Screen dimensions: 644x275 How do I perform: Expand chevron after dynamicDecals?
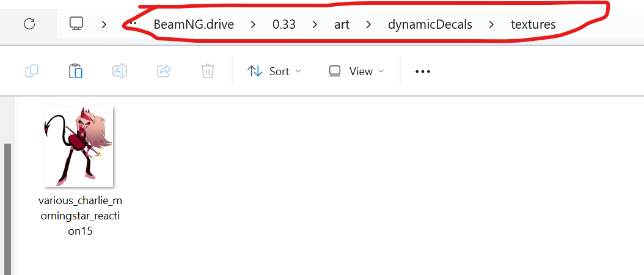click(x=492, y=24)
